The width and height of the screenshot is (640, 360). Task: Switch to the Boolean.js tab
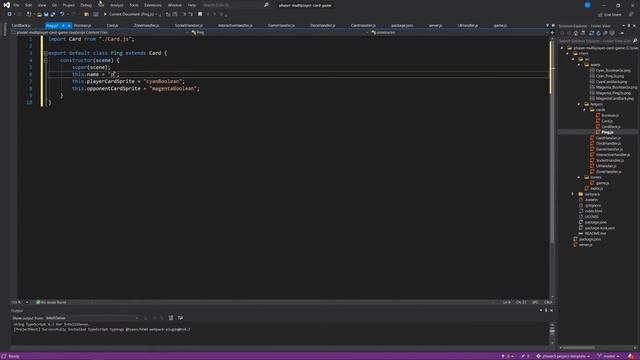82,25
